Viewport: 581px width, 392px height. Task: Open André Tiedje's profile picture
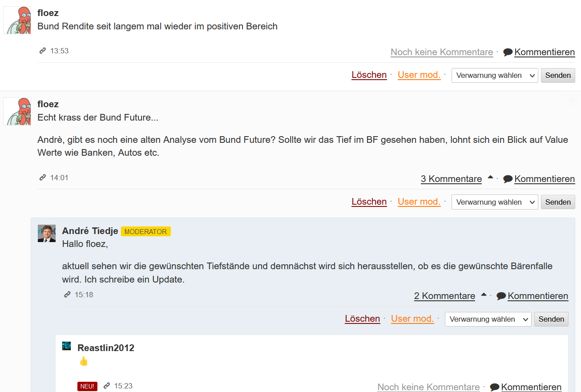(47, 233)
